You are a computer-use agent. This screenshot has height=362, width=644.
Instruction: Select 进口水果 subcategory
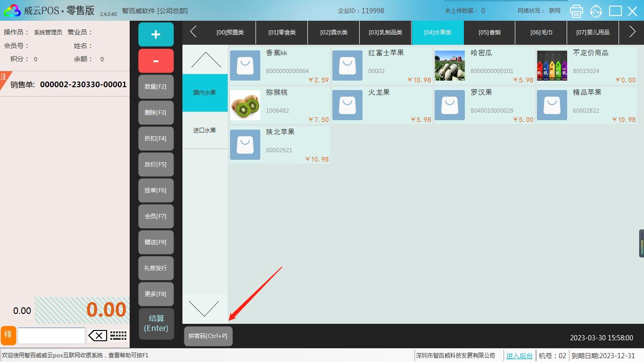click(x=205, y=131)
